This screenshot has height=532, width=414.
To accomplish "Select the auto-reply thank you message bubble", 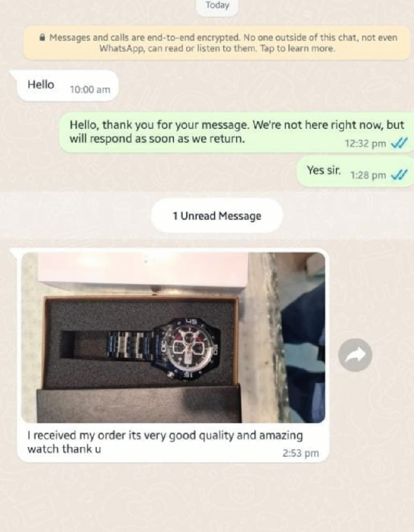I will (237, 132).
